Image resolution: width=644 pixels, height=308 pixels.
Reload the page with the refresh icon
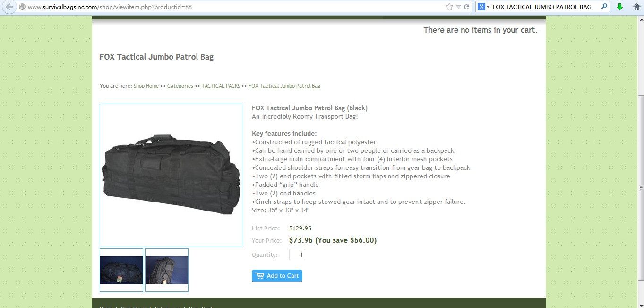(466, 7)
